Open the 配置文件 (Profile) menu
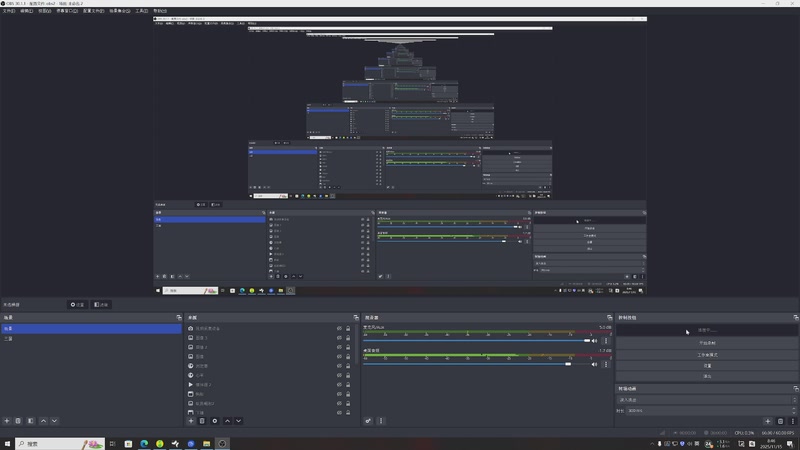 [93, 11]
